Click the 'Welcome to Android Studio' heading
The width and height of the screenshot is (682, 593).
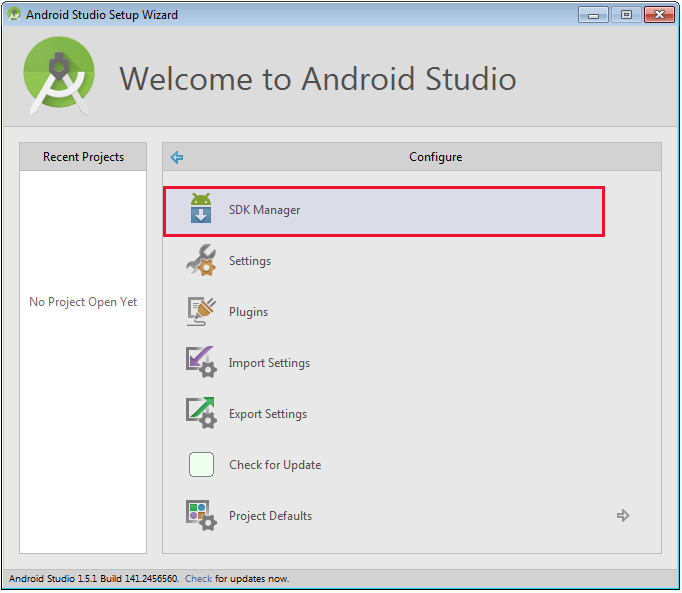point(318,79)
